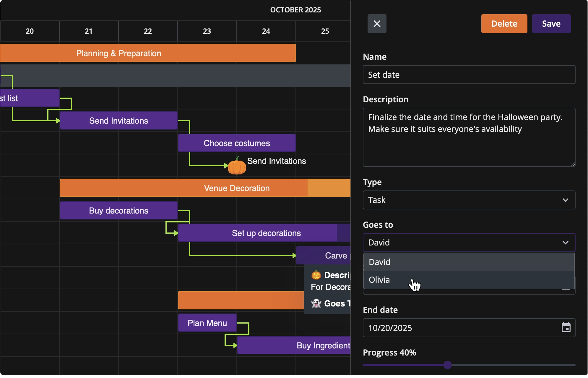Click the Delete button
The height and width of the screenshot is (378, 588).
[x=504, y=23]
